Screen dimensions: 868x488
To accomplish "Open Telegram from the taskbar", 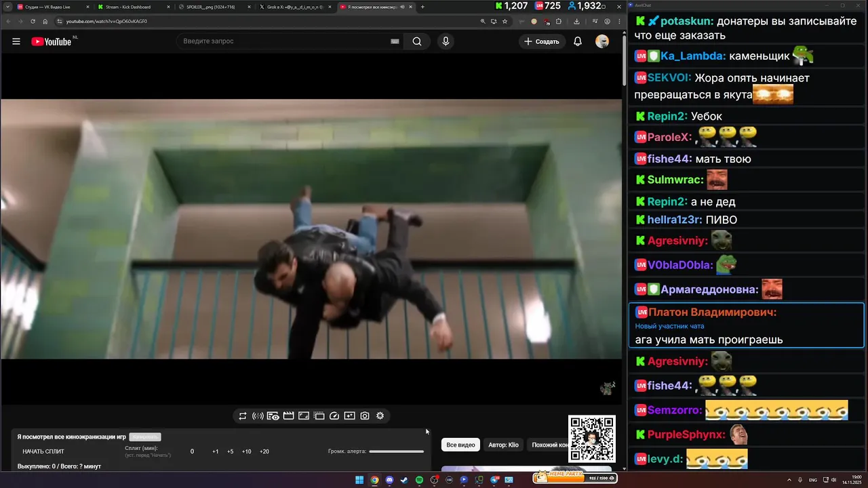I will 494,480.
